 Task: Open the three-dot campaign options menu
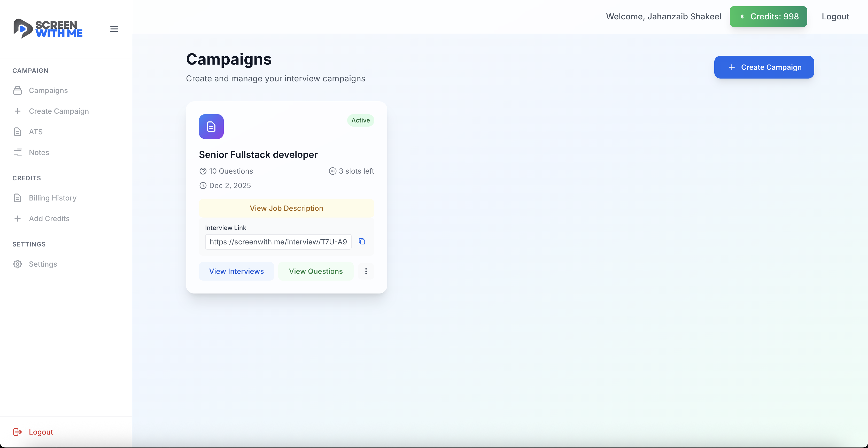click(366, 271)
